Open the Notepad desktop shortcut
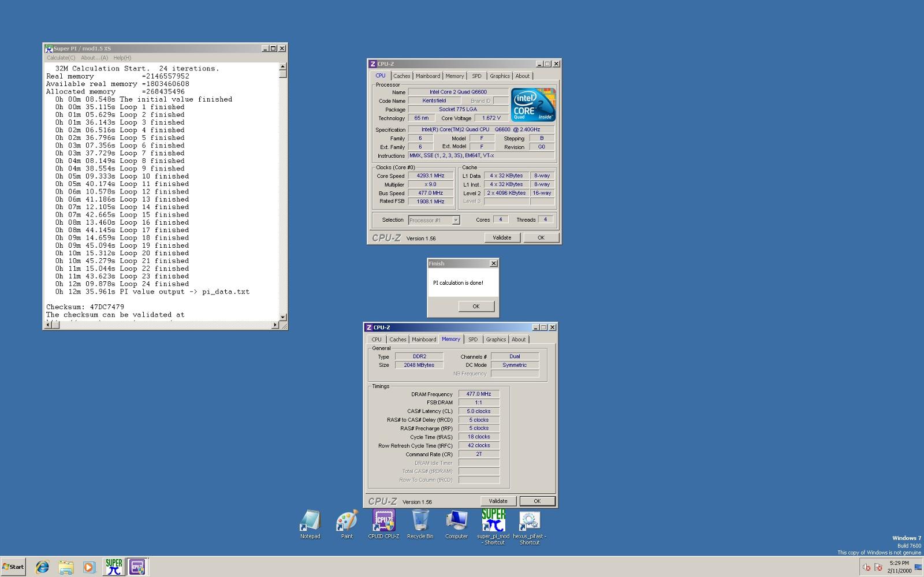This screenshot has width=924, height=577. [x=310, y=524]
